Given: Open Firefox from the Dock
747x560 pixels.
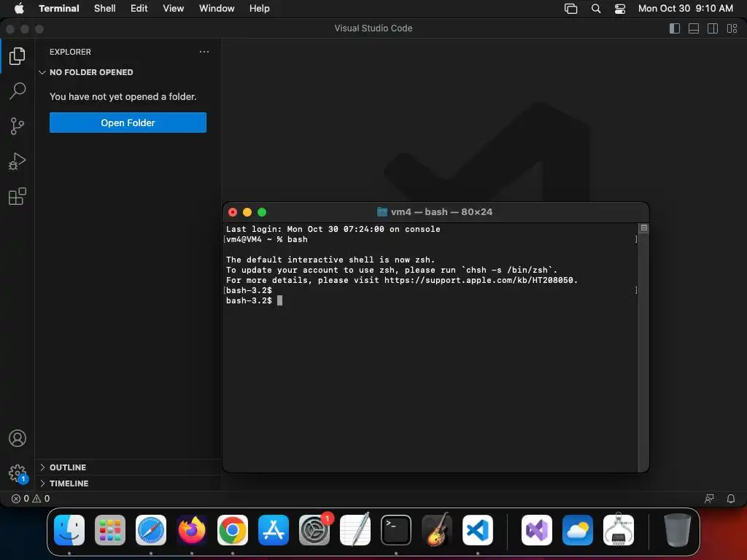Looking at the screenshot, I should 192,530.
